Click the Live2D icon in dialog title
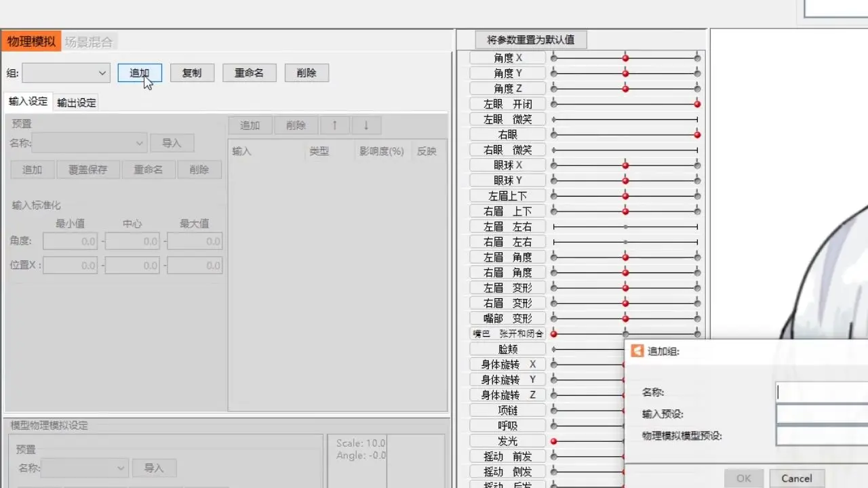The height and width of the screenshot is (488, 868). pyautogui.click(x=637, y=350)
